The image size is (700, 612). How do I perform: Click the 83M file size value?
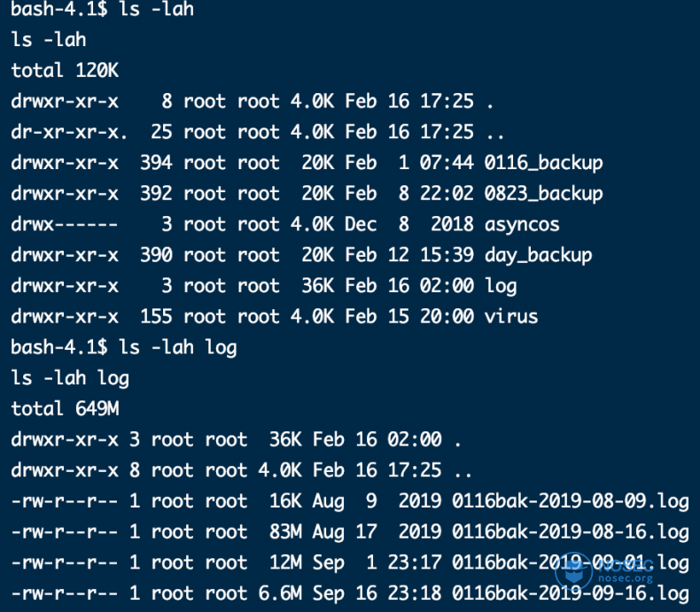click(x=285, y=532)
